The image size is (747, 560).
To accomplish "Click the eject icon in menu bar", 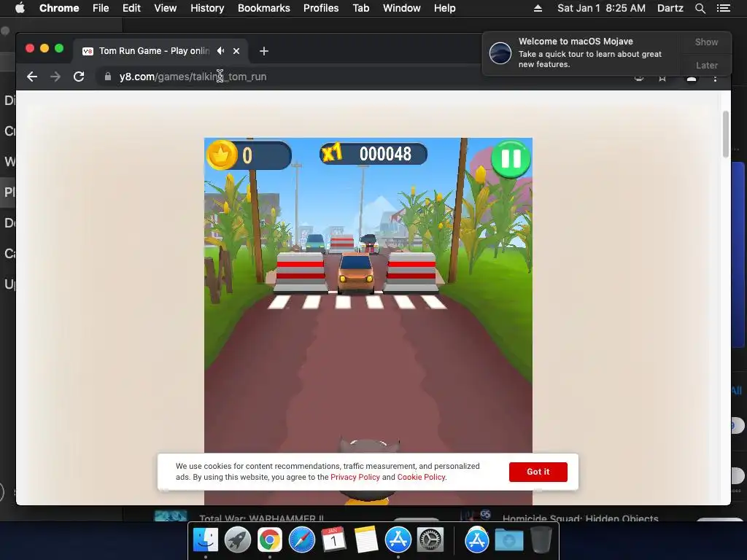I will (538, 8).
